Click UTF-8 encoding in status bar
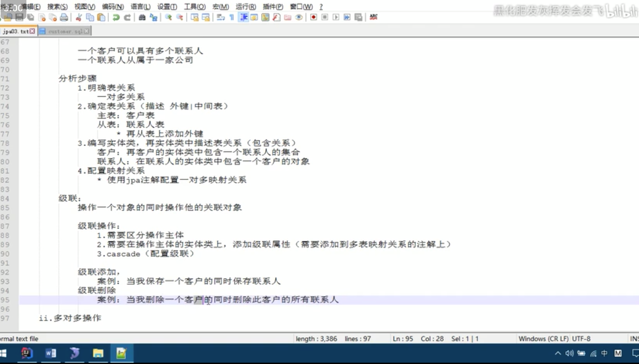The image size is (639, 364). click(581, 339)
